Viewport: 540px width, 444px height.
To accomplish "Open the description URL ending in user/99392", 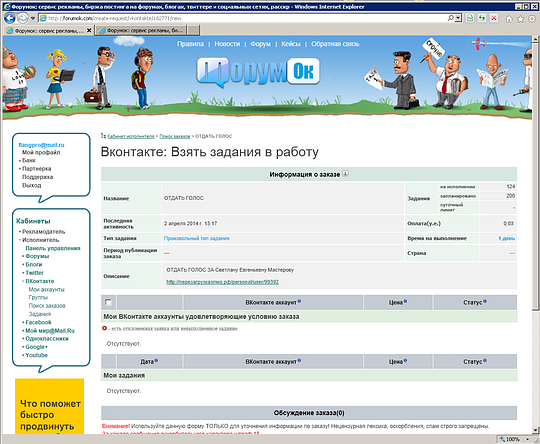I will click(222, 282).
